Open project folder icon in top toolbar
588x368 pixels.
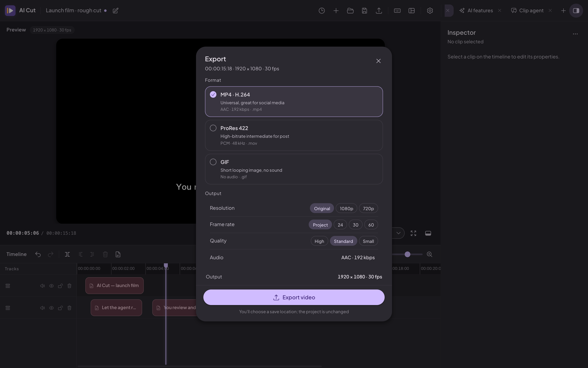tap(350, 10)
